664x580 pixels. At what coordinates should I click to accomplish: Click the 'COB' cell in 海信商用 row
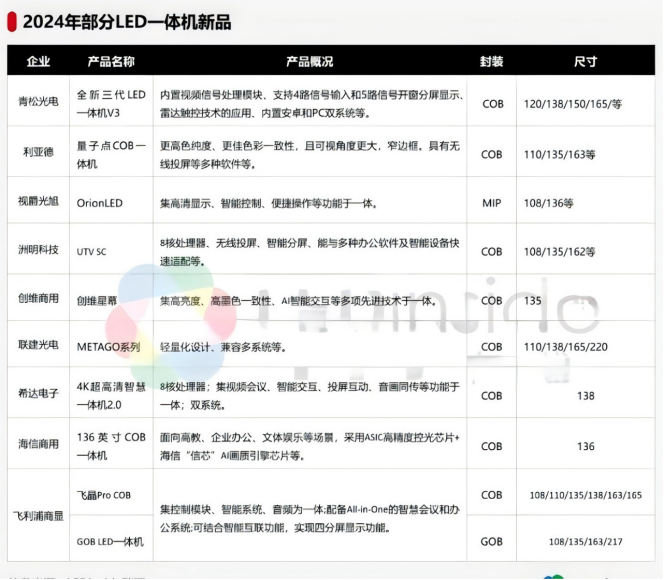coord(491,446)
